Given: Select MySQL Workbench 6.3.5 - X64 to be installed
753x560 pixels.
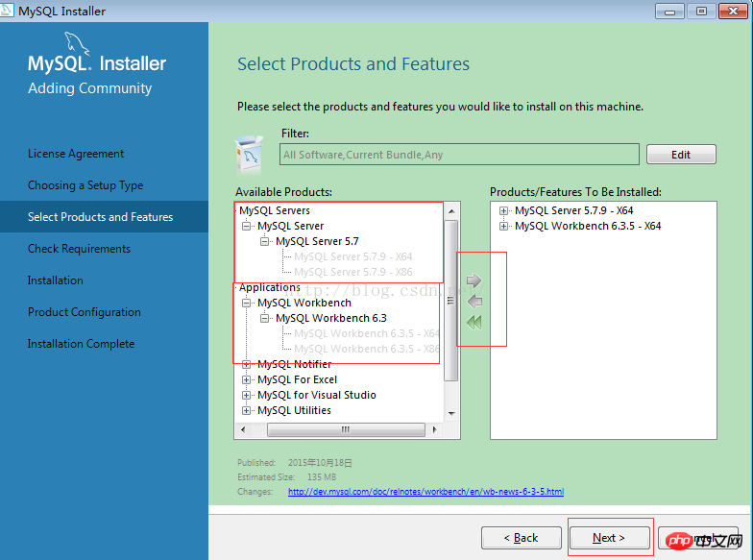Looking at the screenshot, I should pos(588,226).
